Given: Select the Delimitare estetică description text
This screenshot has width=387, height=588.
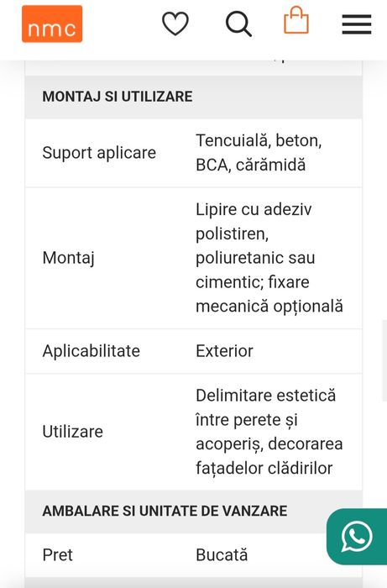Looking at the screenshot, I should (269, 432).
